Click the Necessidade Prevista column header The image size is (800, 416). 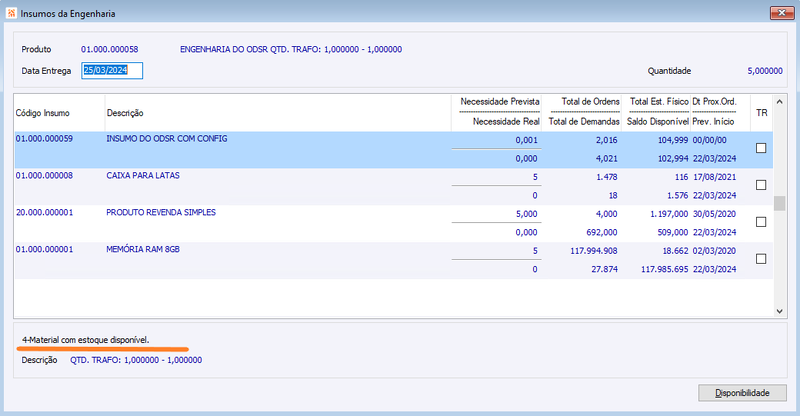click(x=499, y=102)
